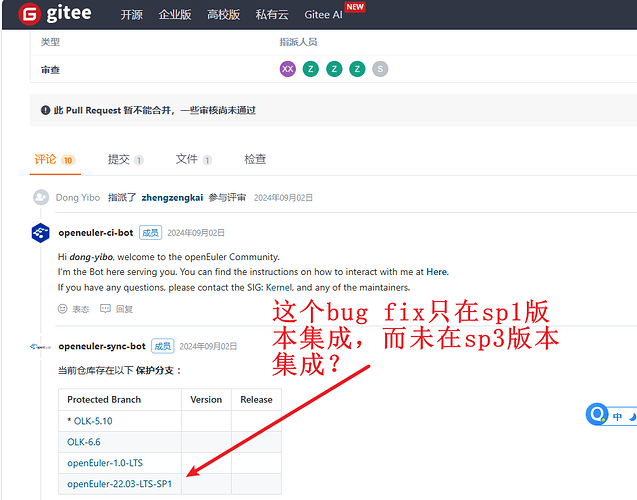Switch to the 评论 tab
The width and height of the screenshot is (637, 500).
point(54,160)
